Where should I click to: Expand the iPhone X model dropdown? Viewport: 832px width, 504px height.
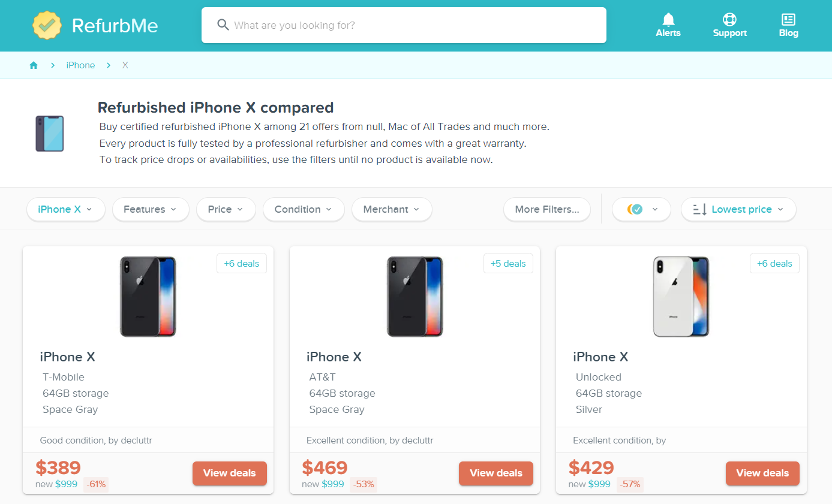click(x=65, y=209)
